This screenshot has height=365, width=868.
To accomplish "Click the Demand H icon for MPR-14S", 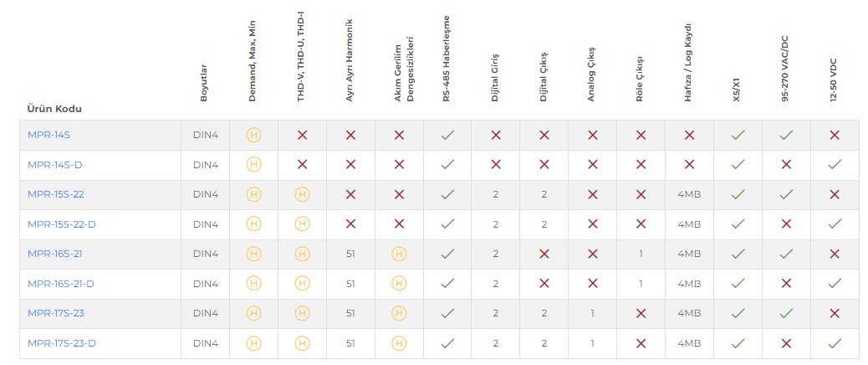I will coord(254,135).
